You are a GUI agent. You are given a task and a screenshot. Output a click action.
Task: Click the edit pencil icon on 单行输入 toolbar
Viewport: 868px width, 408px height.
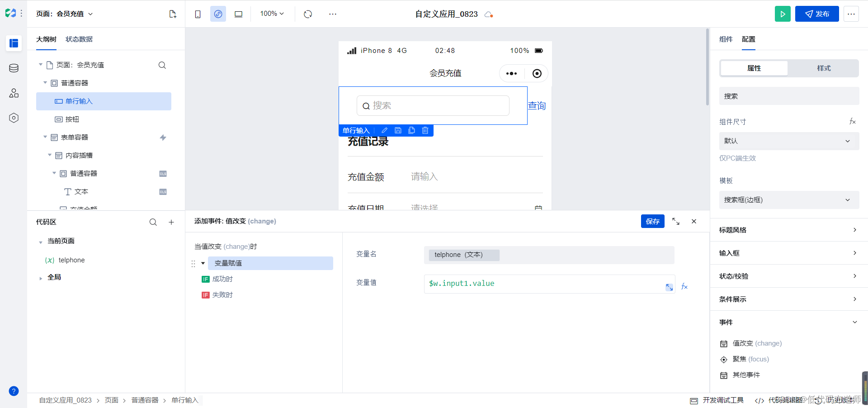click(x=384, y=131)
